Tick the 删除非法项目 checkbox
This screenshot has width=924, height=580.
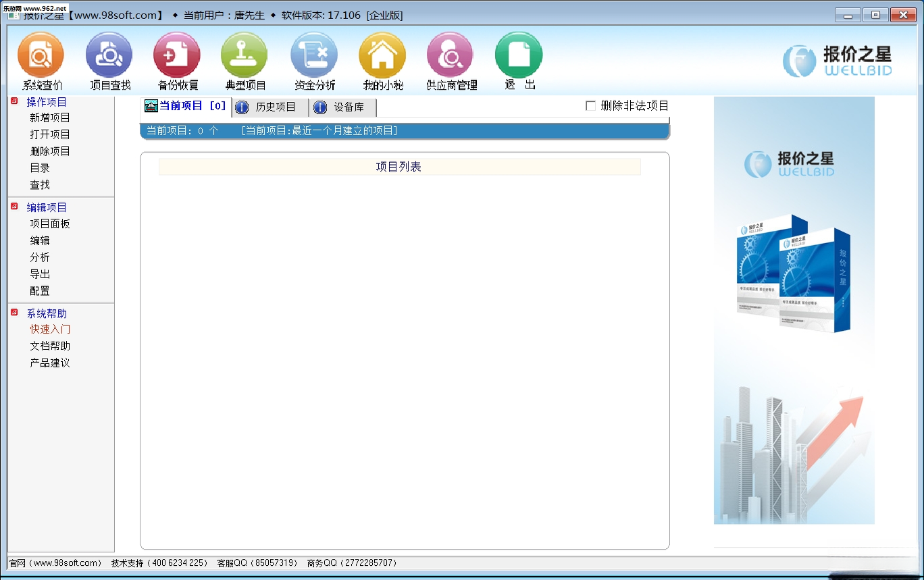590,106
